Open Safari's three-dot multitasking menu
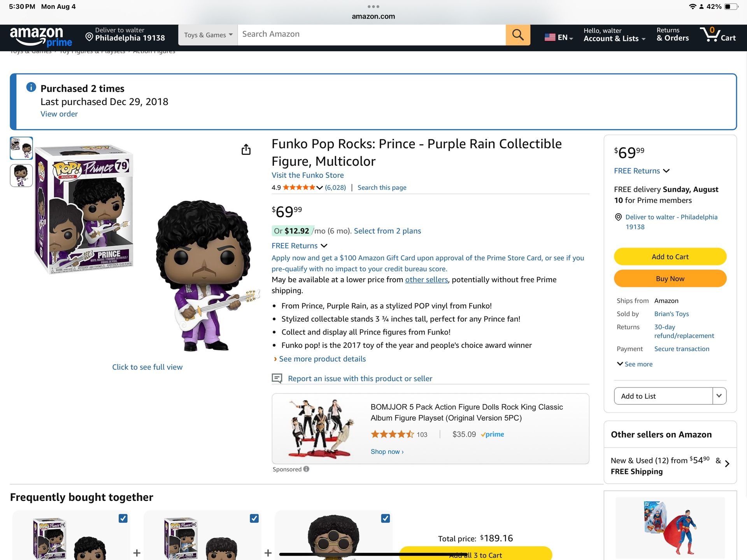Viewport: 747px width, 560px height. (373, 7)
